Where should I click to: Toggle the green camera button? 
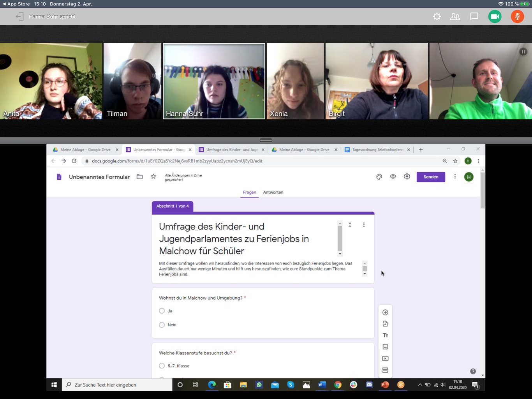click(495, 16)
